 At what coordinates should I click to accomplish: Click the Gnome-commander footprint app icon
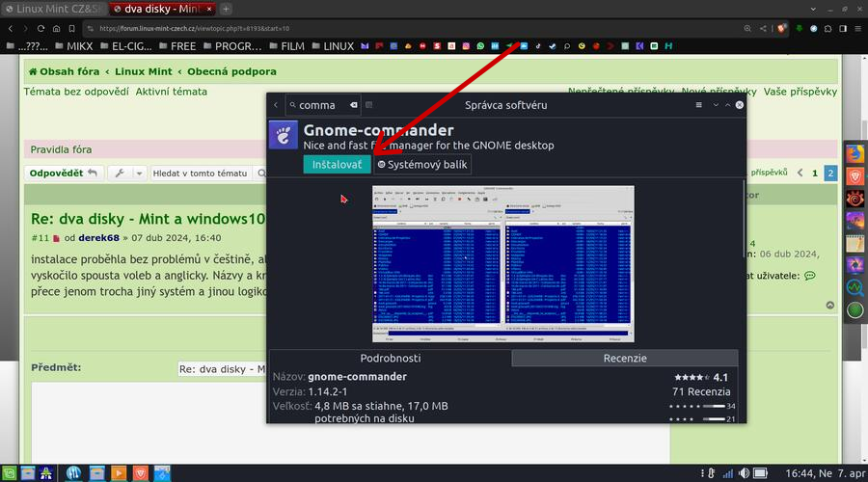pyautogui.click(x=284, y=137)
